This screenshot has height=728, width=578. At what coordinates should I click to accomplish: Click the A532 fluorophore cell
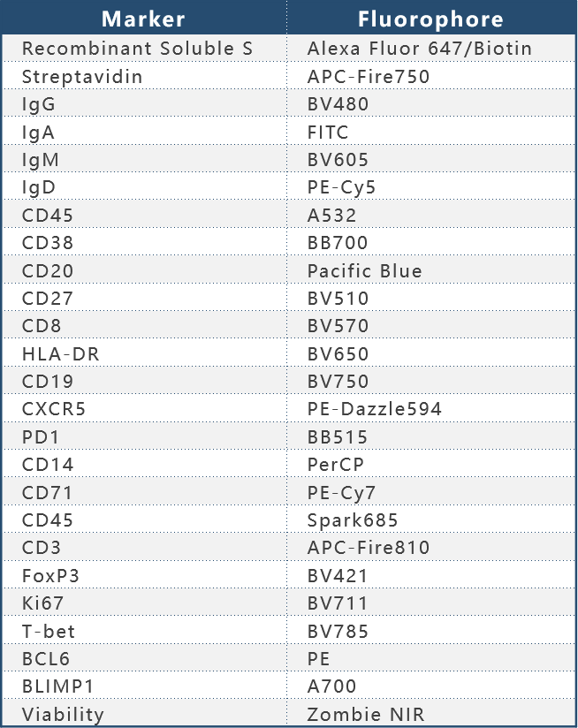tap(330, 216)
